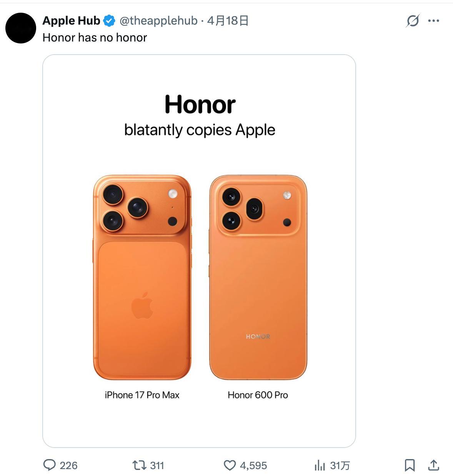Viewport: 453px width, 476px height.
Task: Open the @theapplehub handle link
Action: [x=158, y=21]
